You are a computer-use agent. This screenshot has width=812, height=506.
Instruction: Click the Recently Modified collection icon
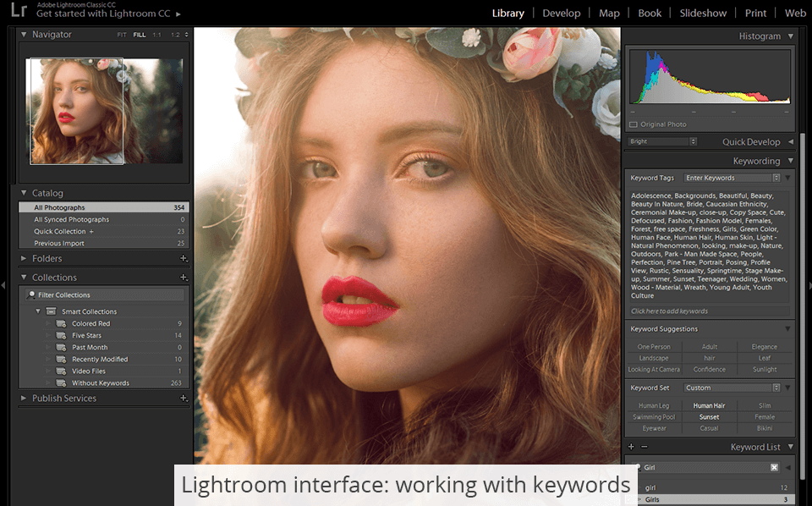click(61, 359)
